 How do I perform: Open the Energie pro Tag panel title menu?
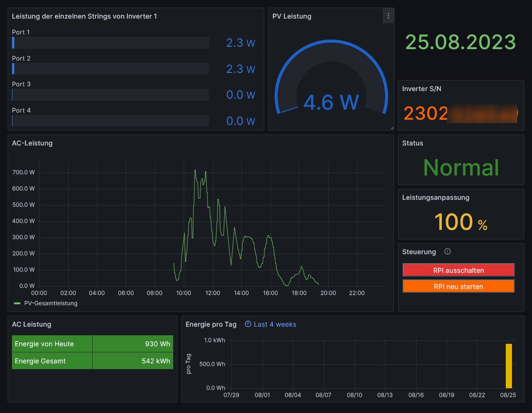(211, 324)
